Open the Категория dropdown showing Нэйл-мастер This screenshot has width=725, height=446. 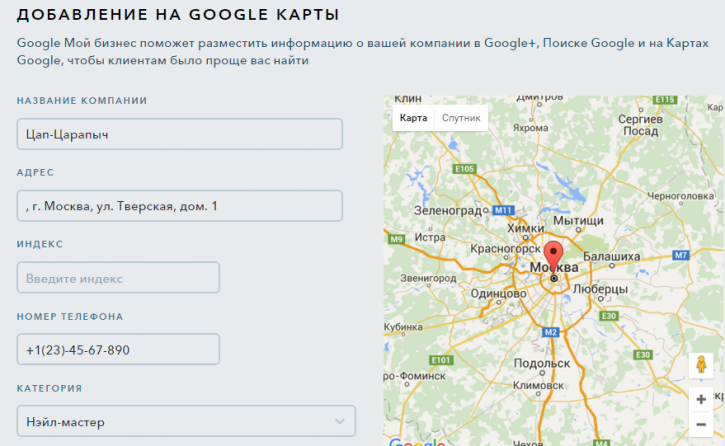pos(186,421)
